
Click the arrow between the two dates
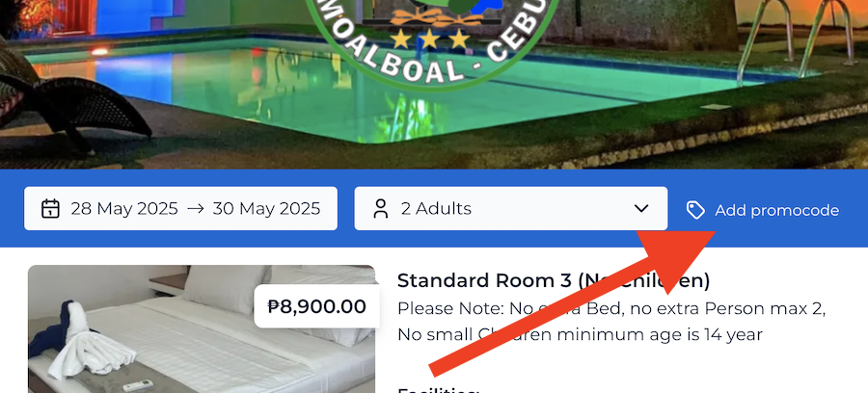point(196,208)
